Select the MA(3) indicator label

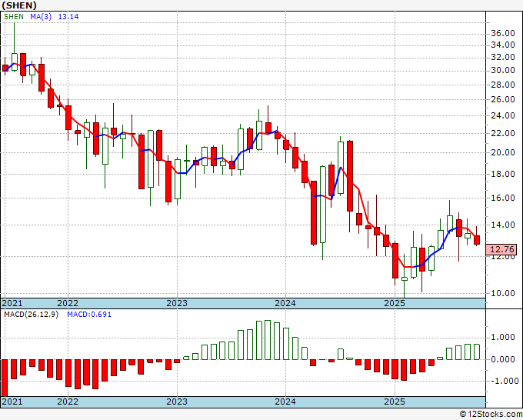pyautogui.click(x=41, y=17)
